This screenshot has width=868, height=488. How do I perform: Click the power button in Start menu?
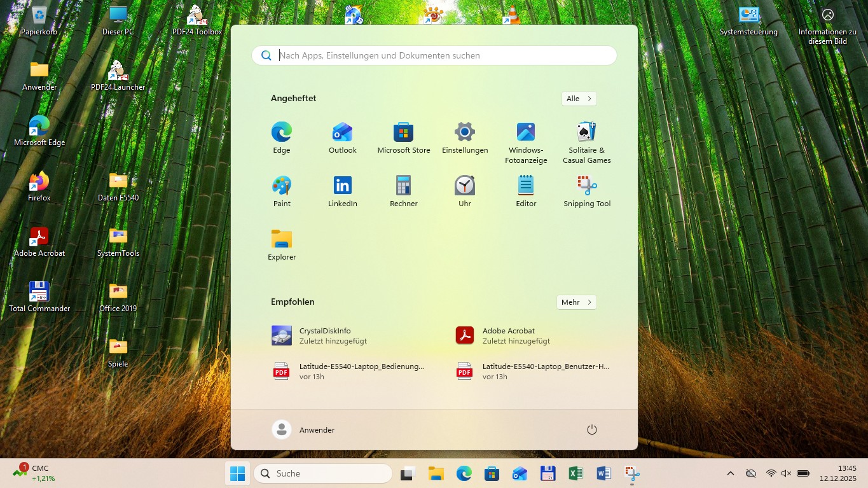(591, 430)
